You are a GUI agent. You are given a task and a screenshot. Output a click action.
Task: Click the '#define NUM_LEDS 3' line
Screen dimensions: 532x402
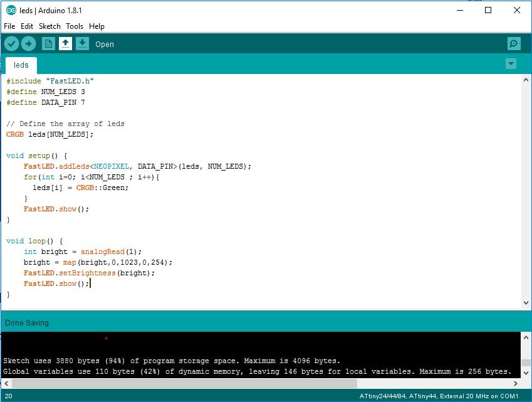pos(46,92)
